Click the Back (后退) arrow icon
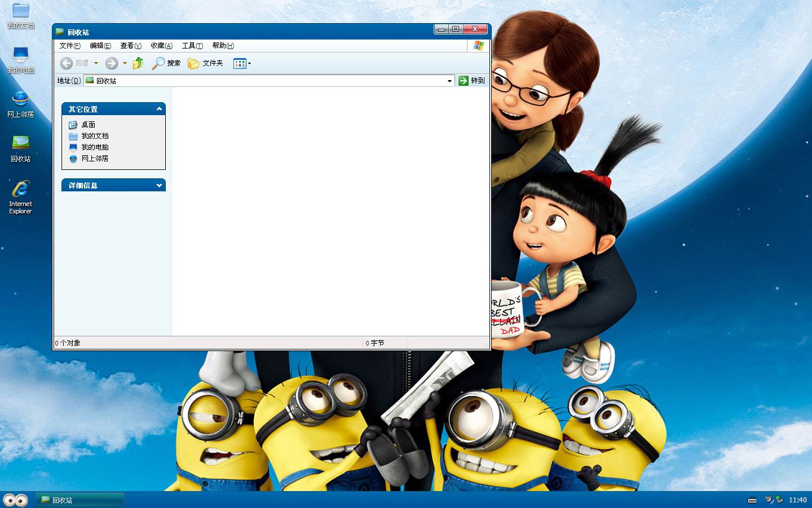812x508 pixels. 67,63
